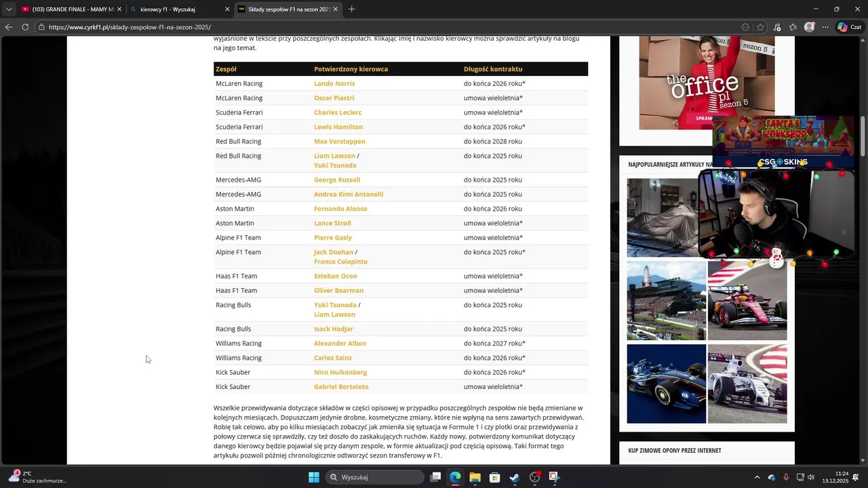Viewport: 868px width, 488px height.
Task: Click the taskbar Wyszukaj search box
Action: tap(374, 477)
